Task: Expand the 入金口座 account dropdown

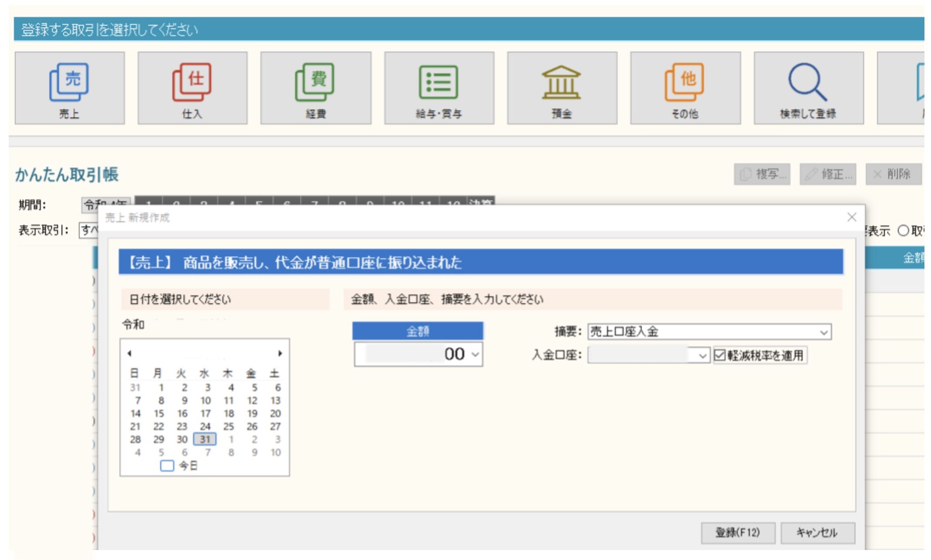Action: coord(702,356)
